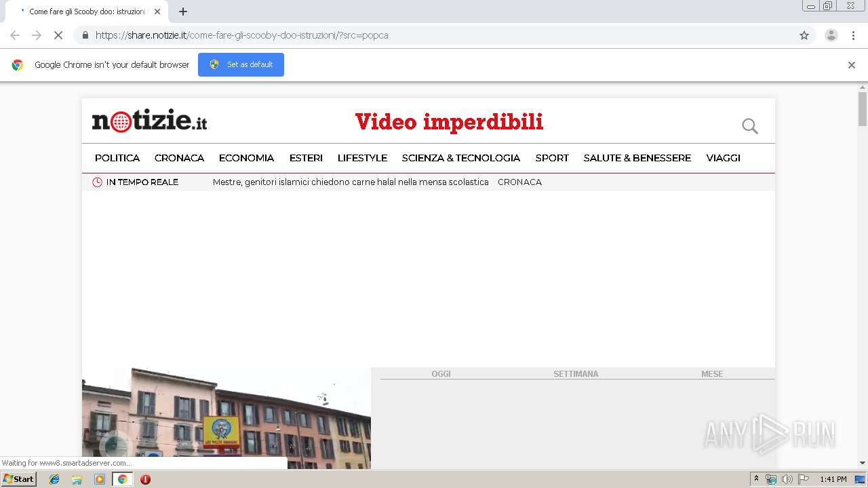Open a new tab with plus button
Screen dimensions: 868x488
183,12
